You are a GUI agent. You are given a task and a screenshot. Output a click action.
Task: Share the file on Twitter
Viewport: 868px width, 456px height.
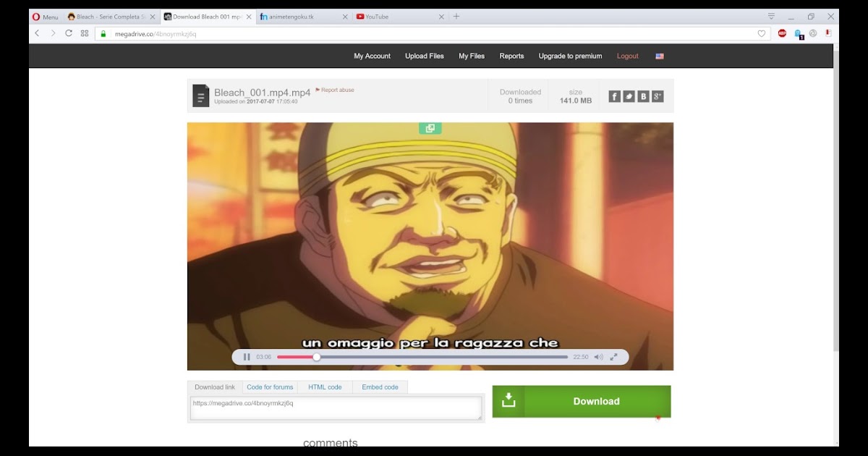629,96
